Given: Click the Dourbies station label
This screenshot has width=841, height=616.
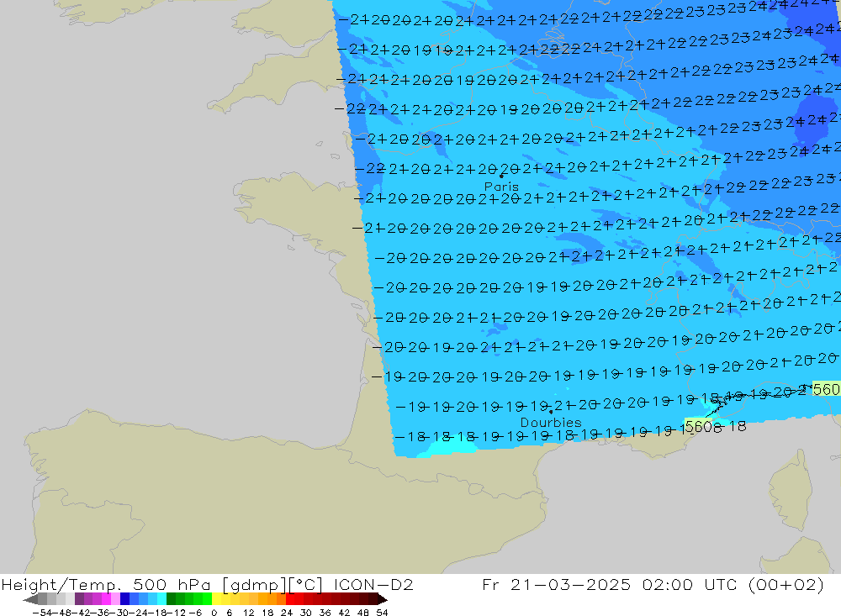Looking at the screenshot, I should coord(551,423).
